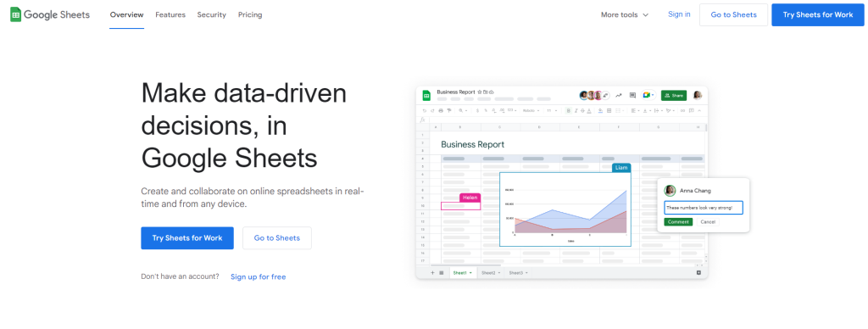Open the font size 11 dropdown

pyautogui.click(x=552, y=111)
